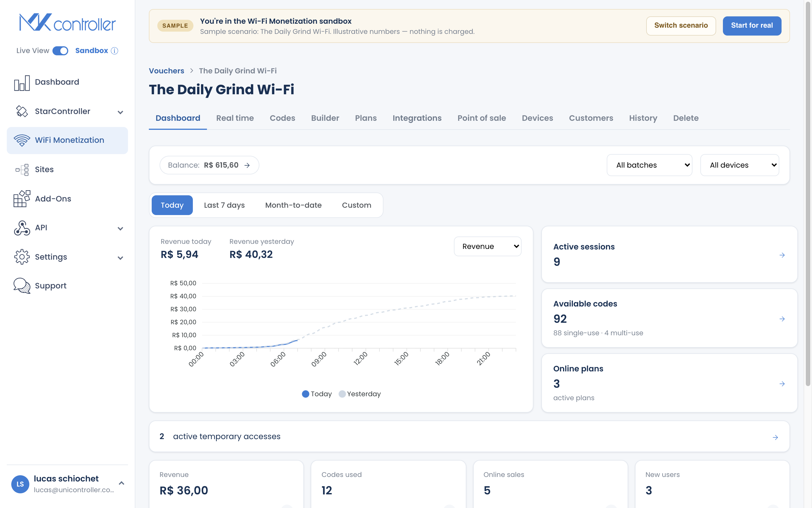Open the Customers tab

click(x=591, y=118)
